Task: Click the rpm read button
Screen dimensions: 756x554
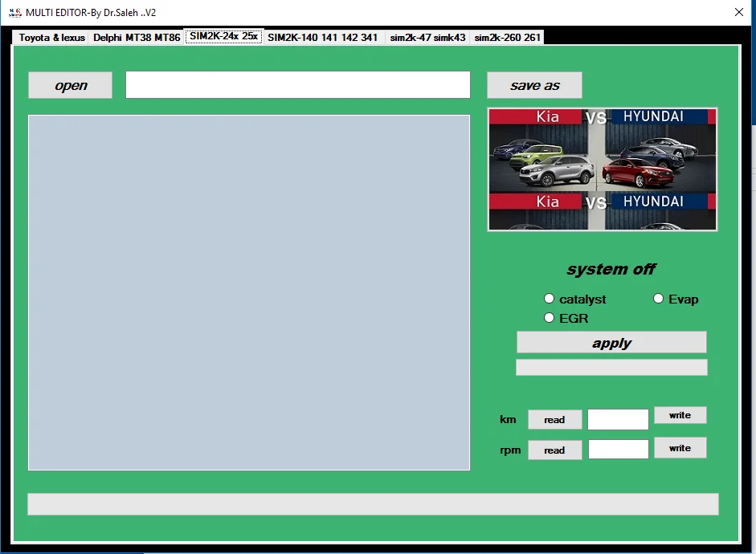Action: coord(555,450)
